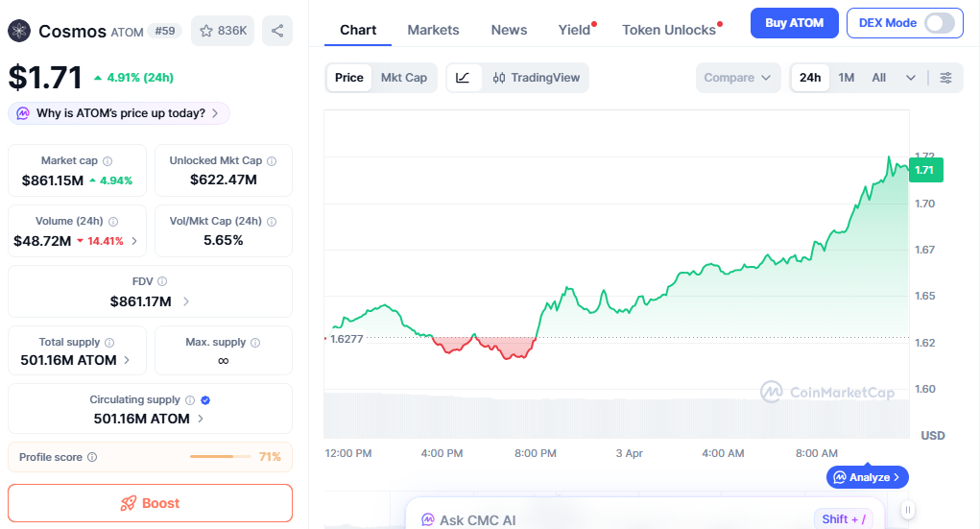Click info icon beside Vol/Mkt Cap (24h)
980x529 pixels.
[272, 222]
